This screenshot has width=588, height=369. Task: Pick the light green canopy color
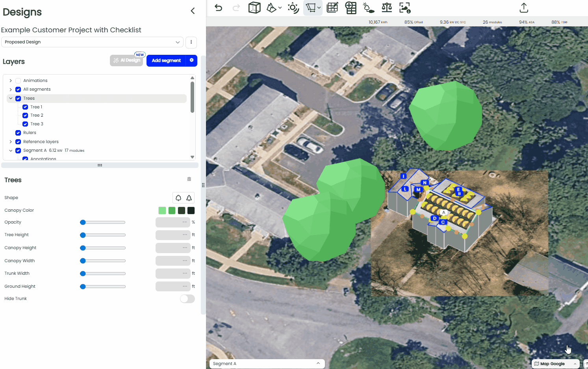tap(162, 211)
